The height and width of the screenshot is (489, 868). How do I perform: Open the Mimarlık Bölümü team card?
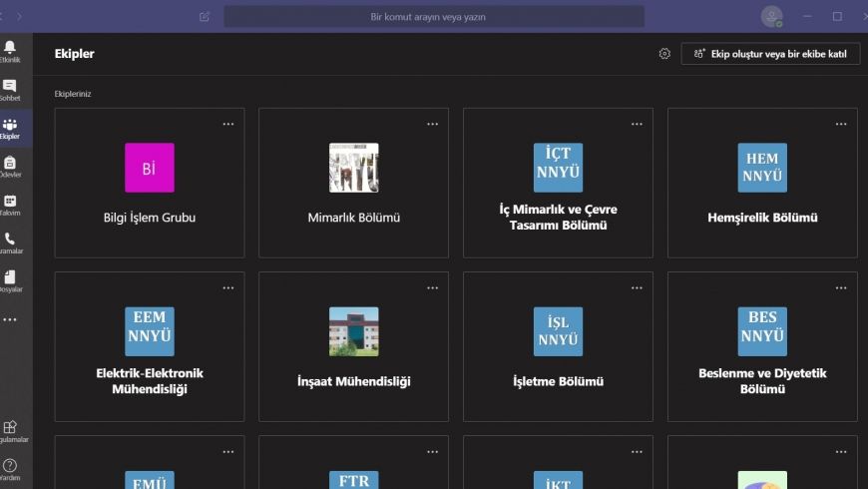[x=353, y=184]
